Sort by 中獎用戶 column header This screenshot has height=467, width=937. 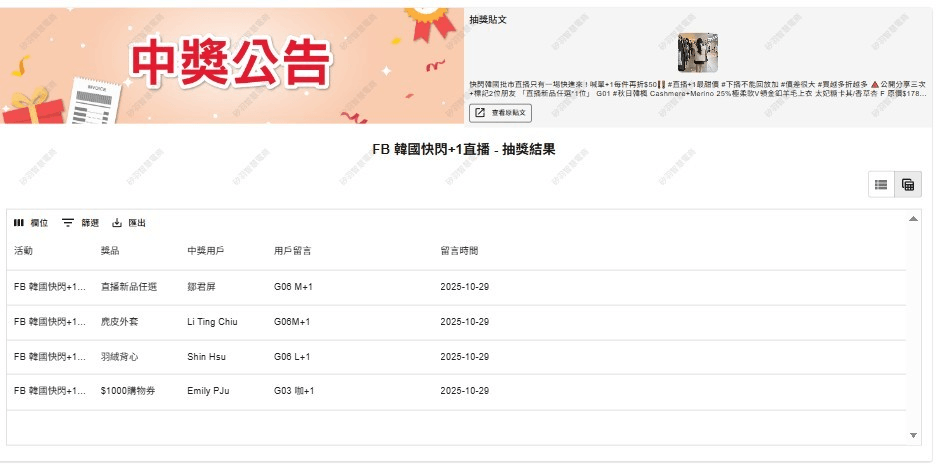[205, 250]
